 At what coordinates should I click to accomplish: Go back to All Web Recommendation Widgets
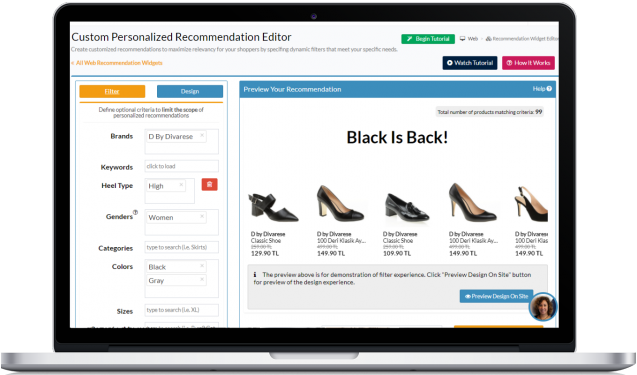coord(117,63)
